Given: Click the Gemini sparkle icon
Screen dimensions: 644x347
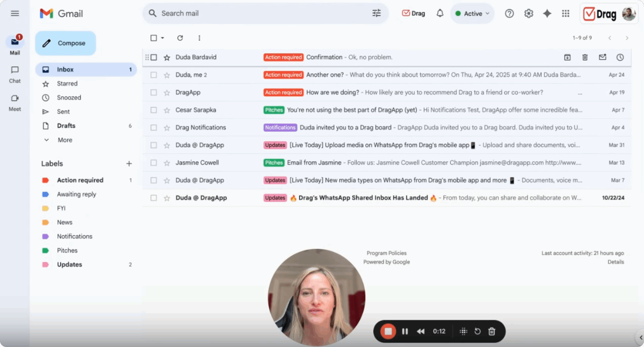Looking at the screenshot, I should point(547,13).
